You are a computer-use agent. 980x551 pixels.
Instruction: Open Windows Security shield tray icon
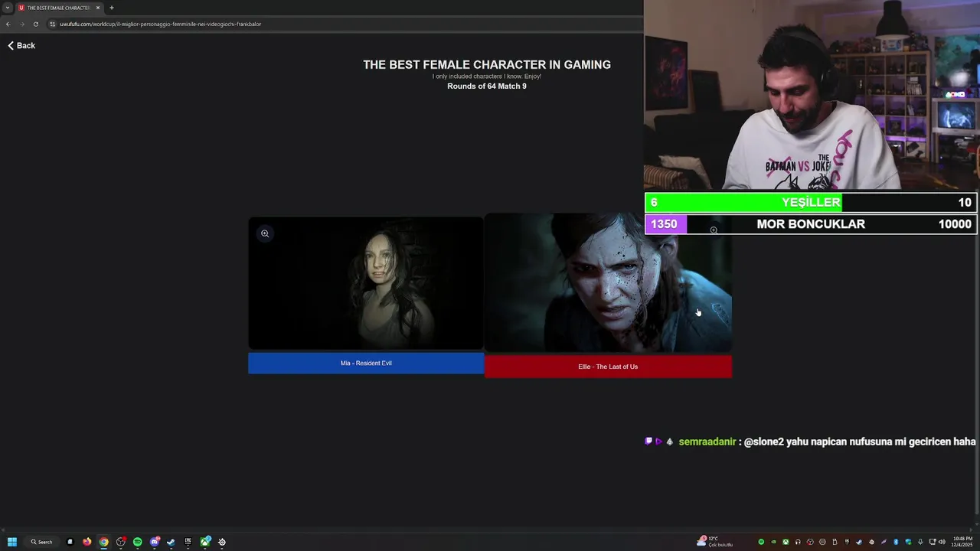coord(908,542)
